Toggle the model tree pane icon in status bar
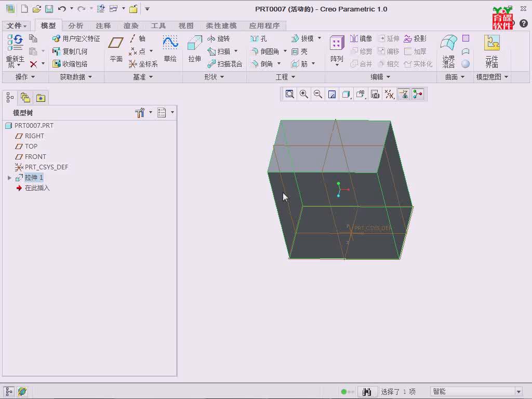This screenshot has height=399, width=532. [x=9, y=392]
